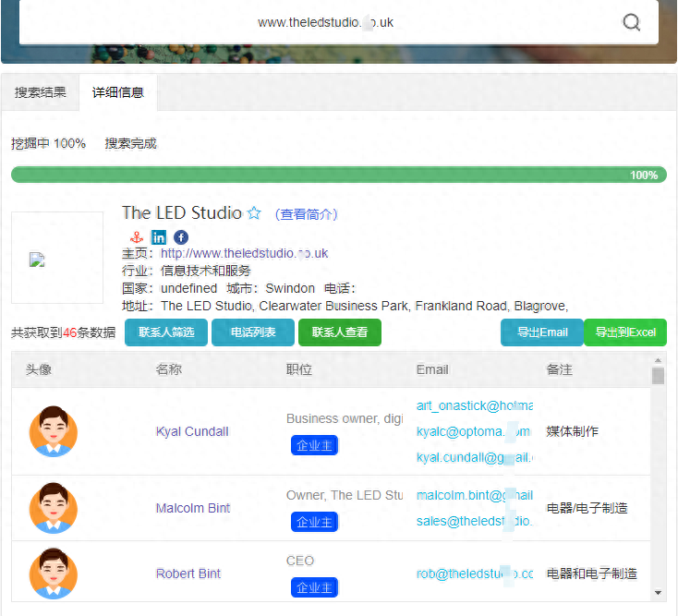
Task: Click the 搜索完成 status text
Action: pos(131,143)
